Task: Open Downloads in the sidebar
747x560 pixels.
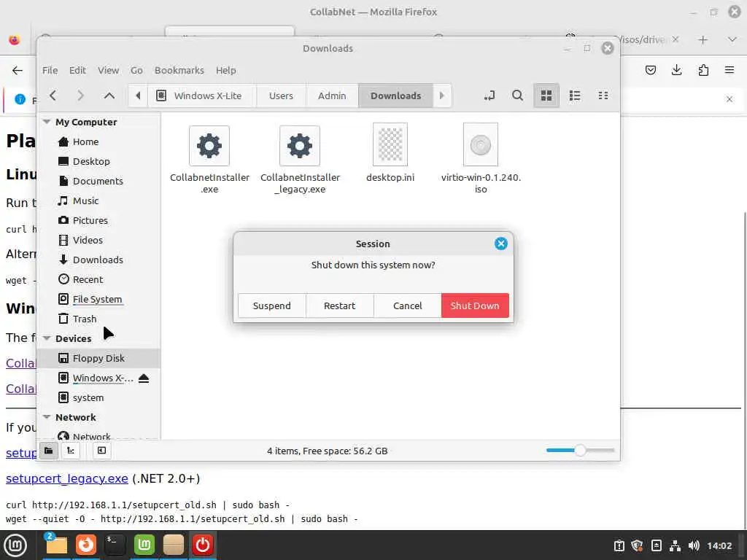Action: click(x=98, y=260)
